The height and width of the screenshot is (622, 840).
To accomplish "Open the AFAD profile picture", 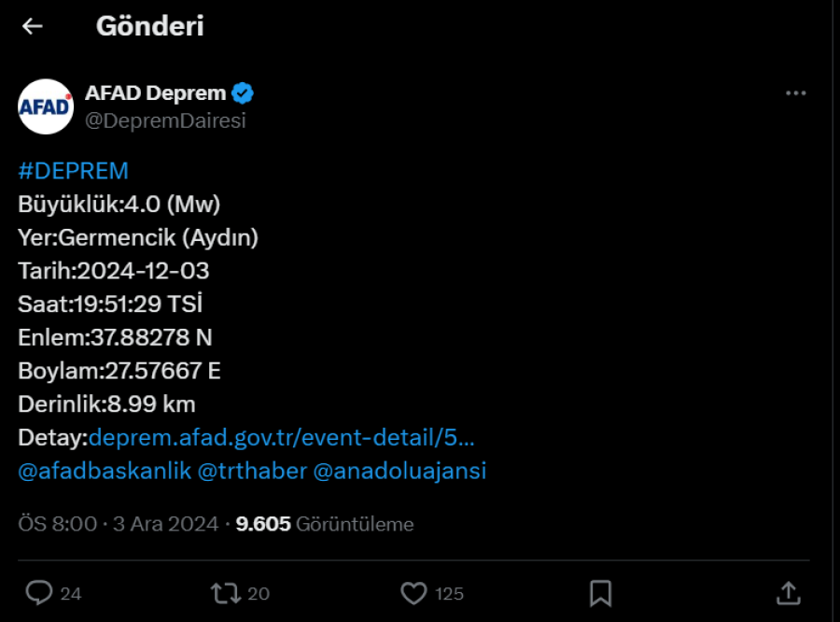I will coord(45,106).
